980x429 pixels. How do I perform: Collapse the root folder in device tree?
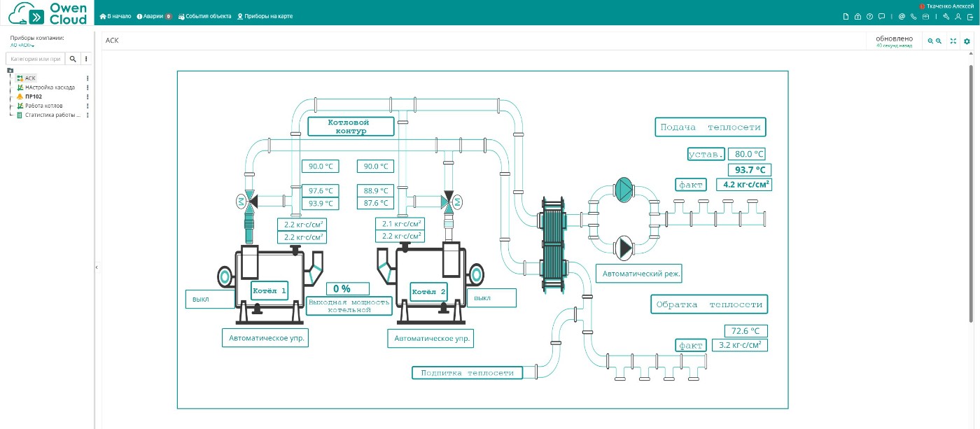pos(10,70)
